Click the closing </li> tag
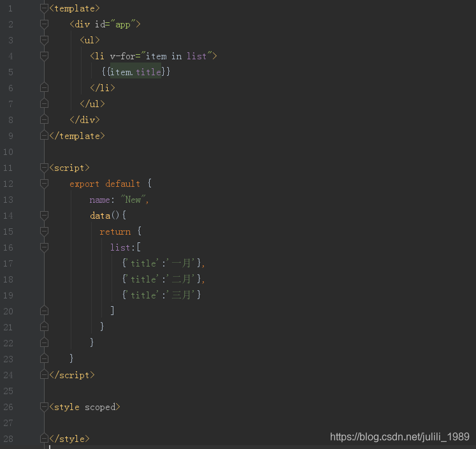The image size is (476, 449). pyautogui.click(x=103, y=88)
